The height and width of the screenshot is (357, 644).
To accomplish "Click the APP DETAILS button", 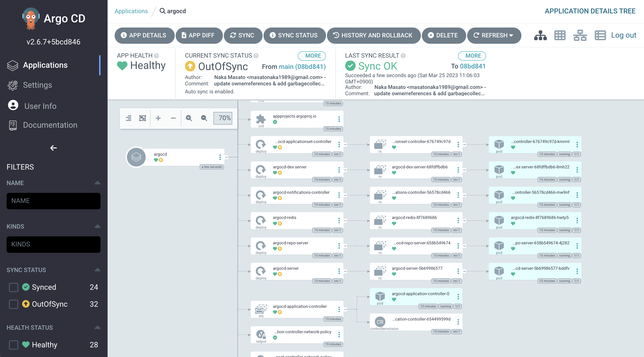I will coord(144,35).
